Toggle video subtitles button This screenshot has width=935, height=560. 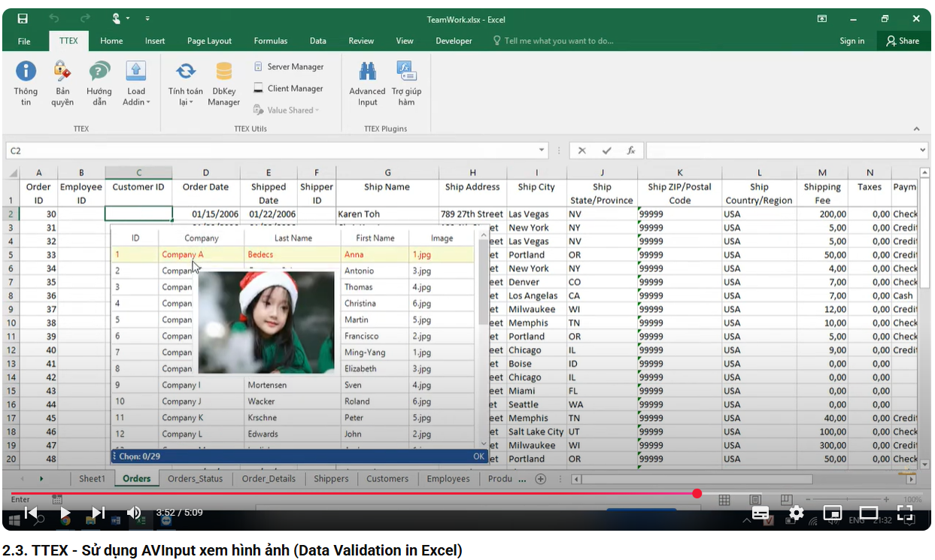coord(760,513)
